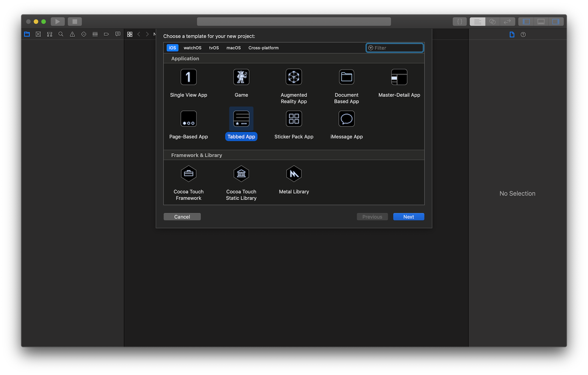Show the File inspector
This screenshot has height=375, width=588.
pos(512,35)
